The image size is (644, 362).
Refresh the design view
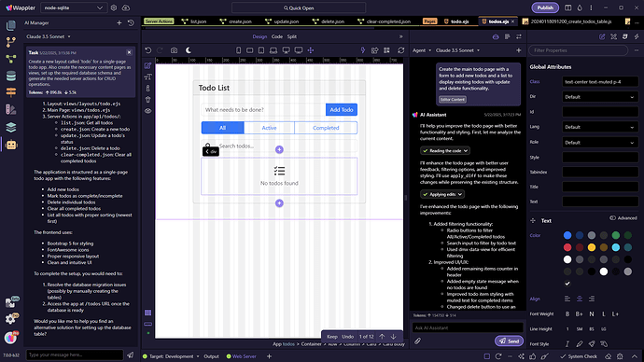tap(400, 50)
